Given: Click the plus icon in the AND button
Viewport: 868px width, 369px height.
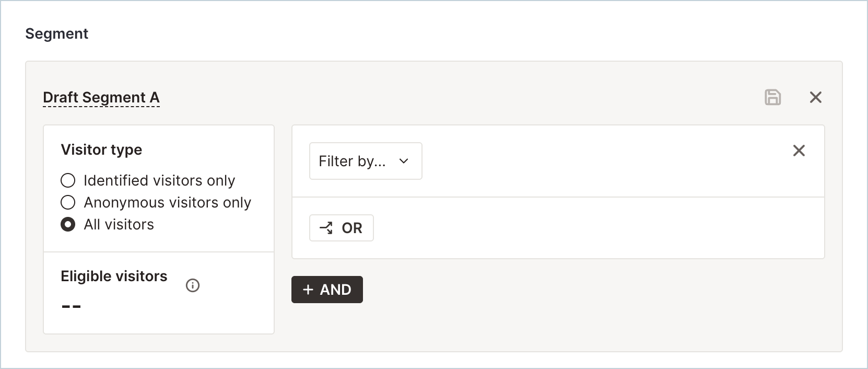Looking at the screenshot, I should click(308, 290).
